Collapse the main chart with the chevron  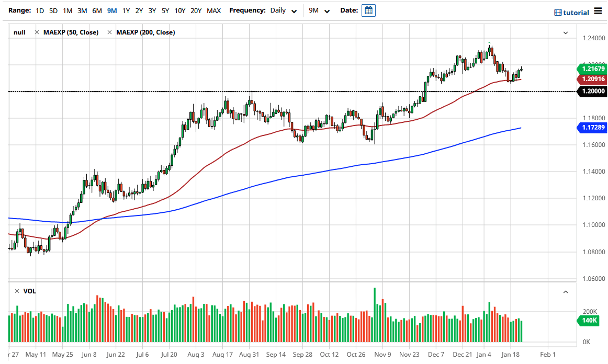tap(565, 32)
